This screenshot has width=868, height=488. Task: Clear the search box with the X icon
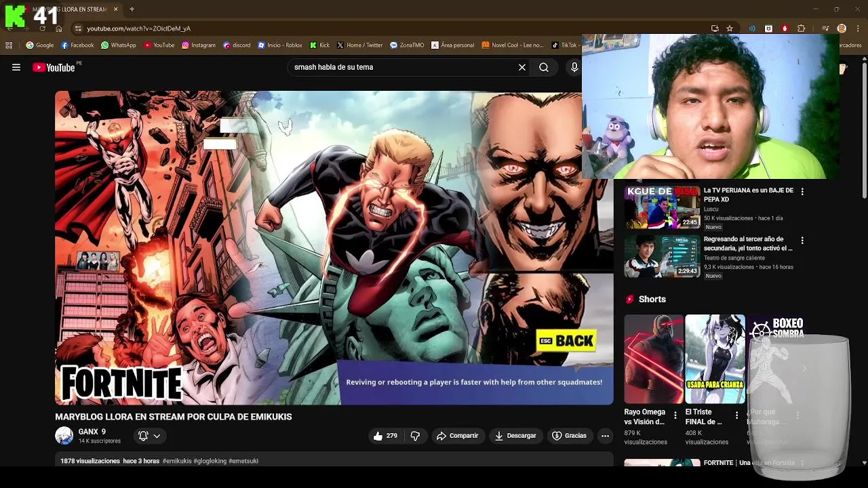(522, 67)
